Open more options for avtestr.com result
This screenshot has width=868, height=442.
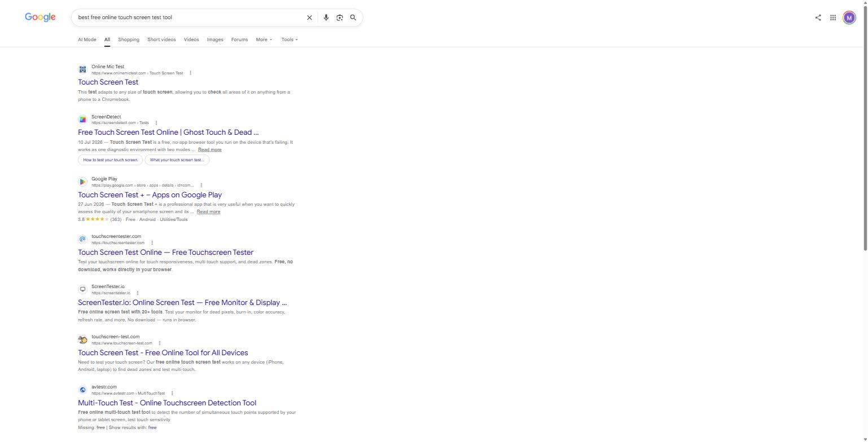click(172, 394)
